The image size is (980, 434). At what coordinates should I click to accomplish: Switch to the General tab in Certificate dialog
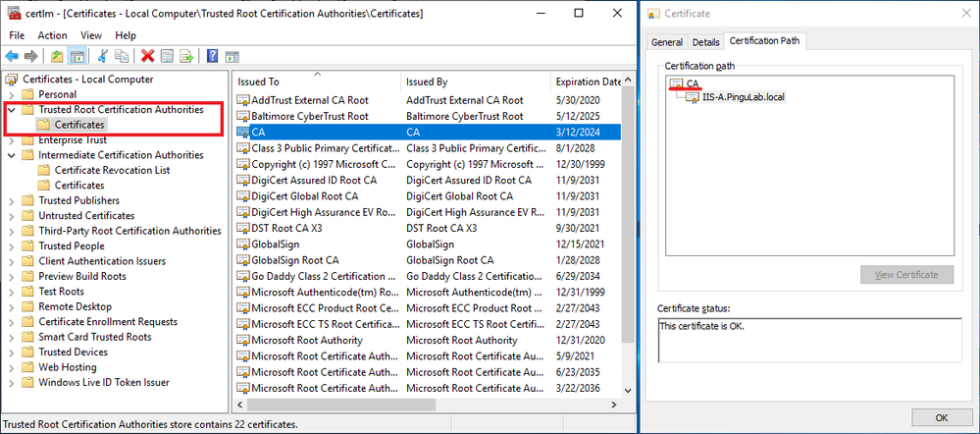point(667,42)
